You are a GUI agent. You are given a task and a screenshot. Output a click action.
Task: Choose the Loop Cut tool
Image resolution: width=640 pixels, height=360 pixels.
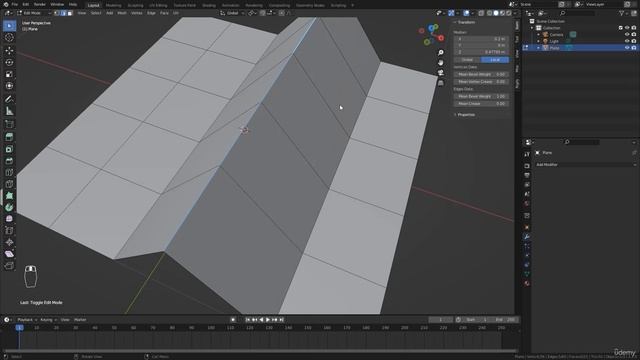point(9,173)
